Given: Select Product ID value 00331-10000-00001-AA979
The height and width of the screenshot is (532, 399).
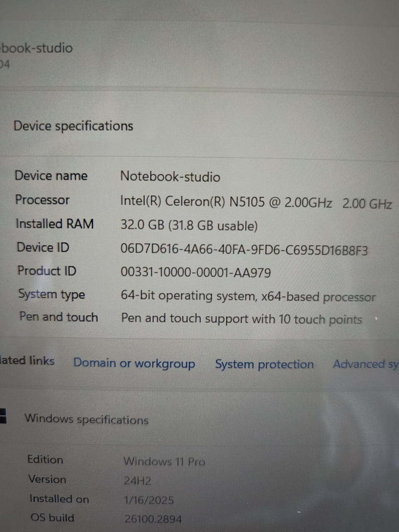Looking at the screenshot, I should coord(195,273).
